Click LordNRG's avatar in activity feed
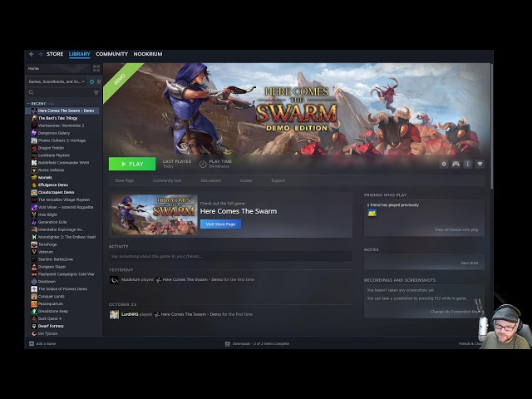Screen dimensions: 532x399 click(114, 314)
